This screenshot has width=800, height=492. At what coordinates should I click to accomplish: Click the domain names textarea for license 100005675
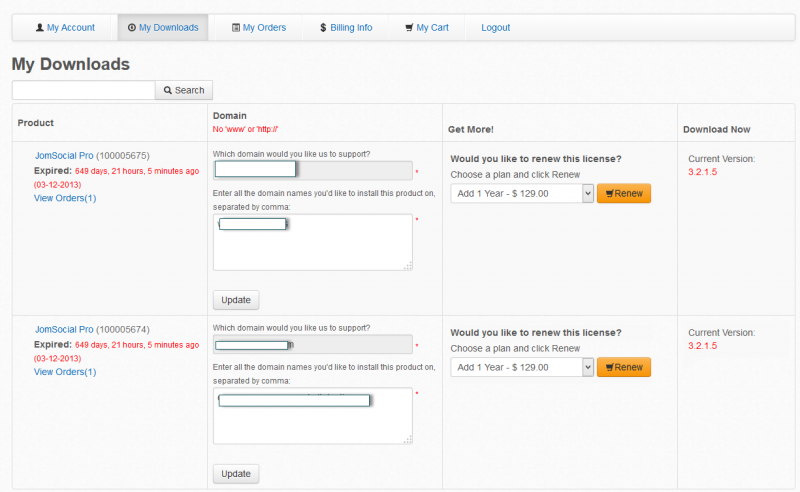click(313, 242)
